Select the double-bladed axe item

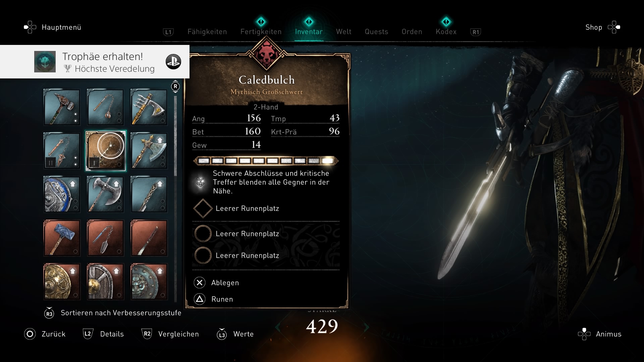[106, 194]
